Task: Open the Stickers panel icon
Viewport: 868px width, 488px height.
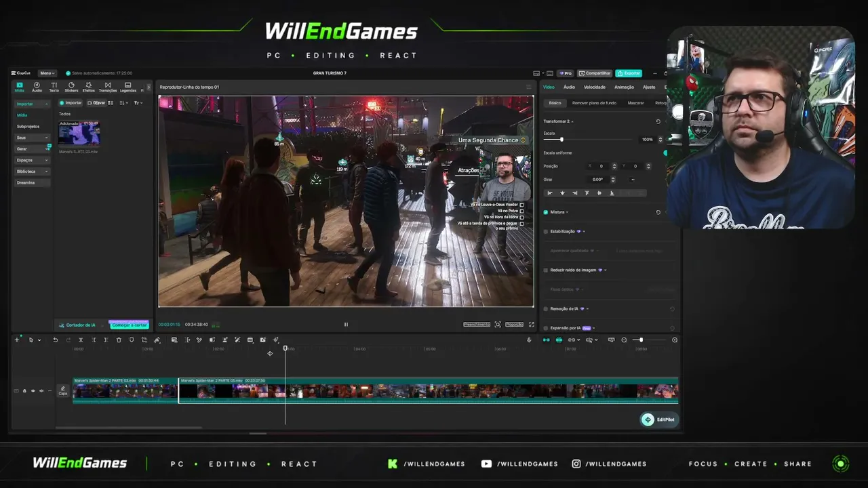Action: point(71,87)
